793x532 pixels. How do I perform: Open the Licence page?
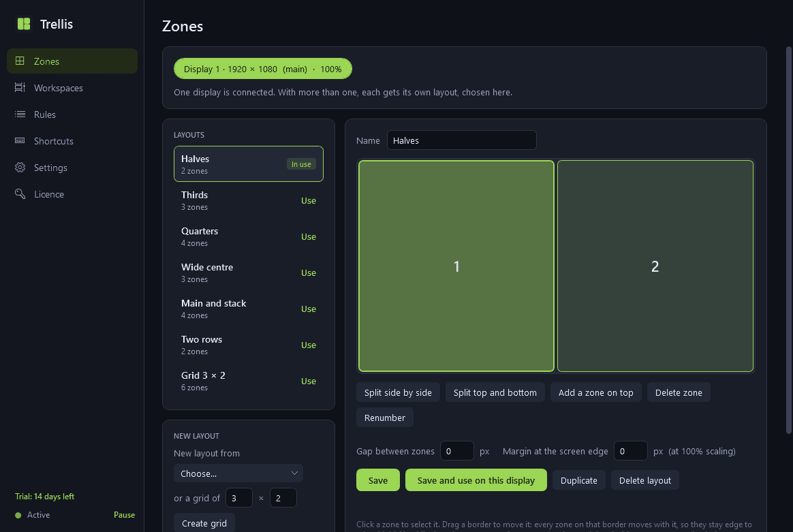[72, 194]
